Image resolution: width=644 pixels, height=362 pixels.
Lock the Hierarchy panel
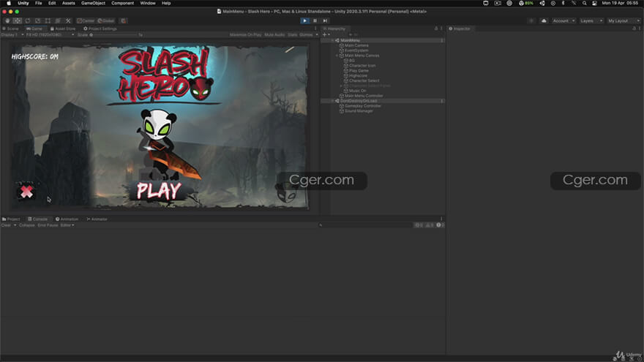pyautogui.click(x=436, y=29)
